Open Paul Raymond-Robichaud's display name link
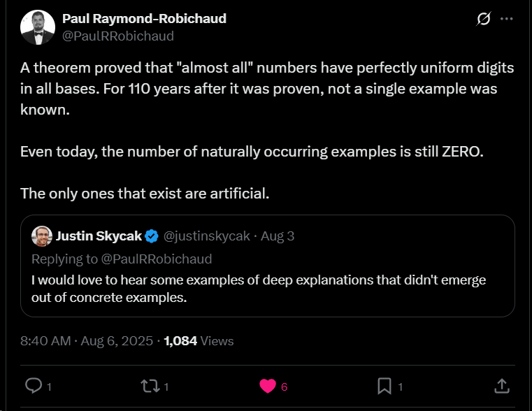This screenshot has width=532, height=411. 144,18
